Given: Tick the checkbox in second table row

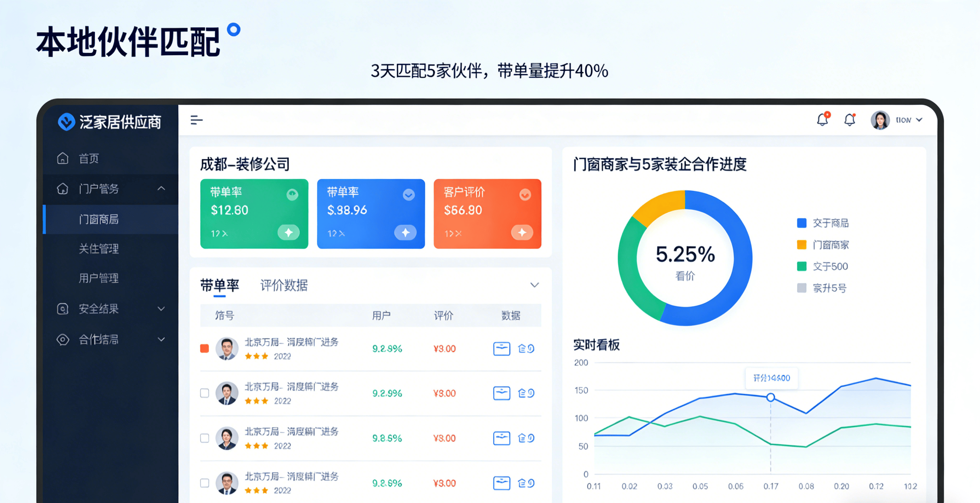Looking at the screenshot, I should tap(205, 393).
